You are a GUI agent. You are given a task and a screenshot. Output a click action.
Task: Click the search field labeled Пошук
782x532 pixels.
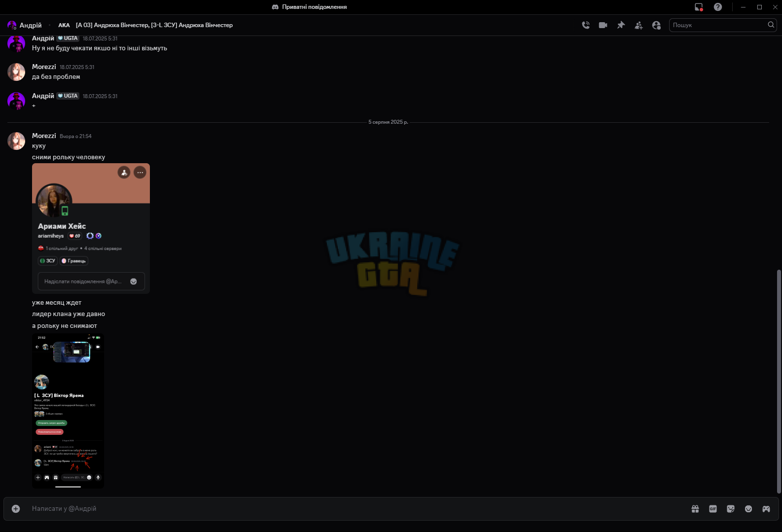tap(723, 25)
